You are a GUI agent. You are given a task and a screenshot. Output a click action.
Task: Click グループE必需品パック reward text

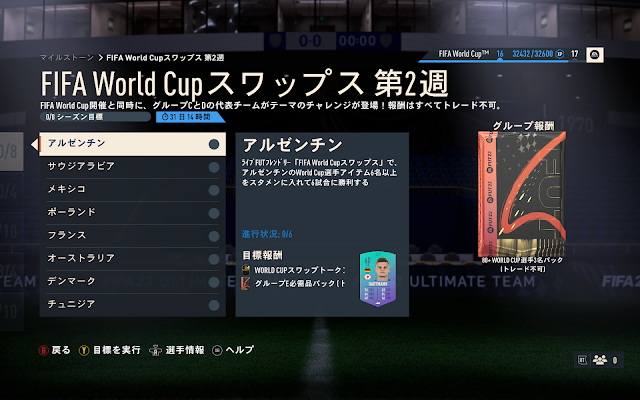300,283
